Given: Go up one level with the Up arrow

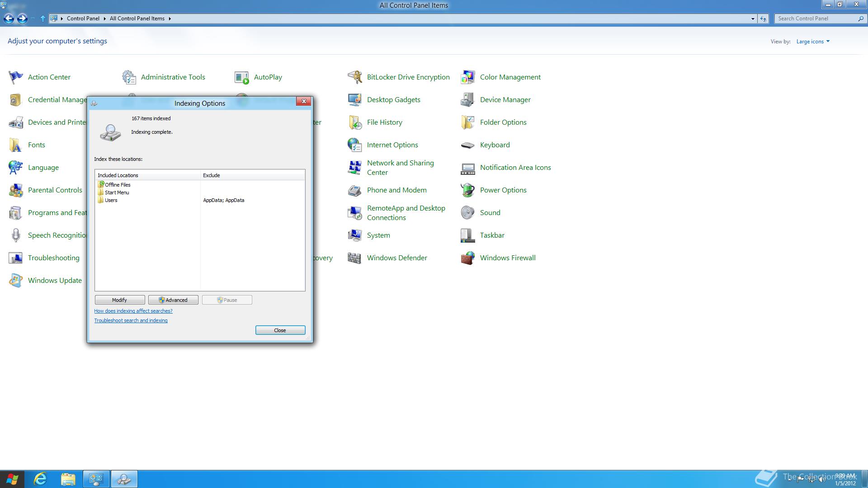Looking at the screenshot, I should coord(43,19).
